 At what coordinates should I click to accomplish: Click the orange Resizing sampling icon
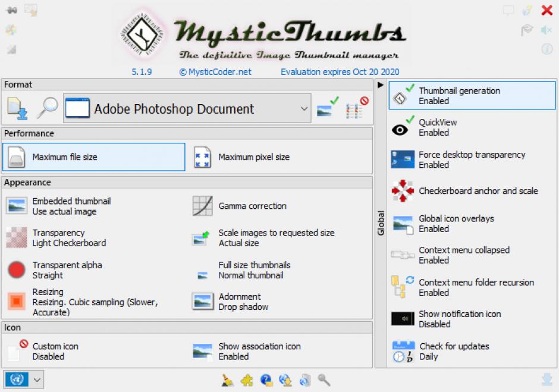coord(17,302)
